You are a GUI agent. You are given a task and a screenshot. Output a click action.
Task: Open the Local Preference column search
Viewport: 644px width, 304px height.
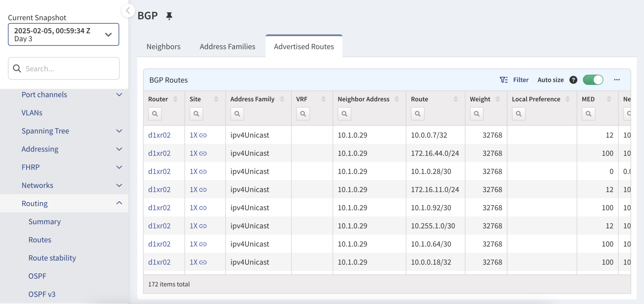pyautogui.click(x=518, y=114)
